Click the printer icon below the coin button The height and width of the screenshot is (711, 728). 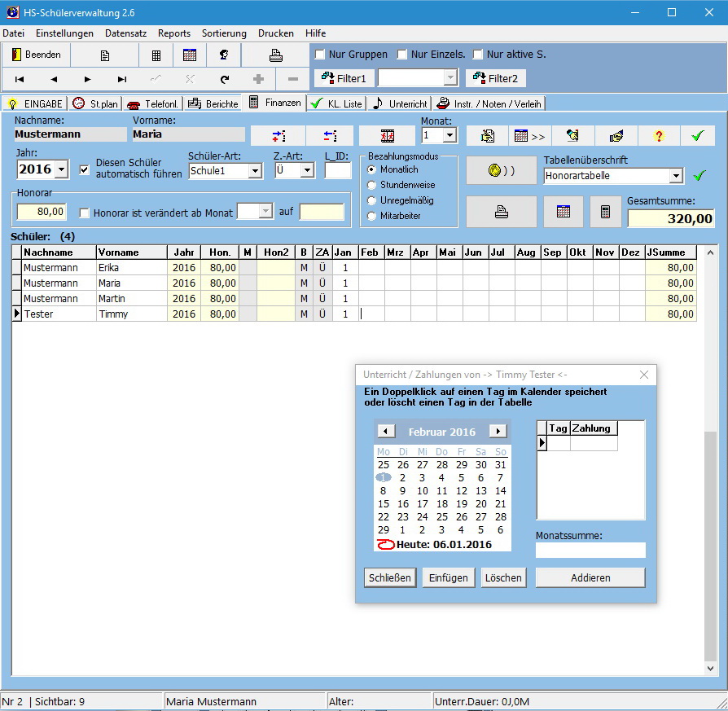[502, 213]
